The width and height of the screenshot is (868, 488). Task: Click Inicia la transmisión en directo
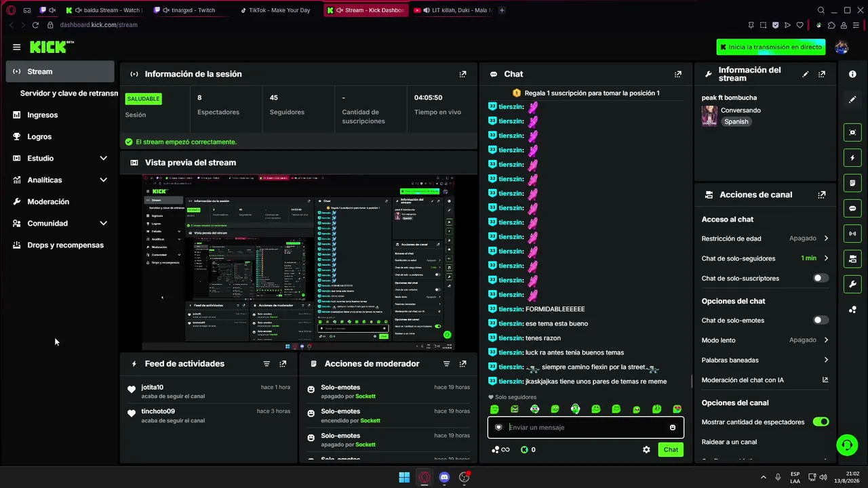point(771,47)
